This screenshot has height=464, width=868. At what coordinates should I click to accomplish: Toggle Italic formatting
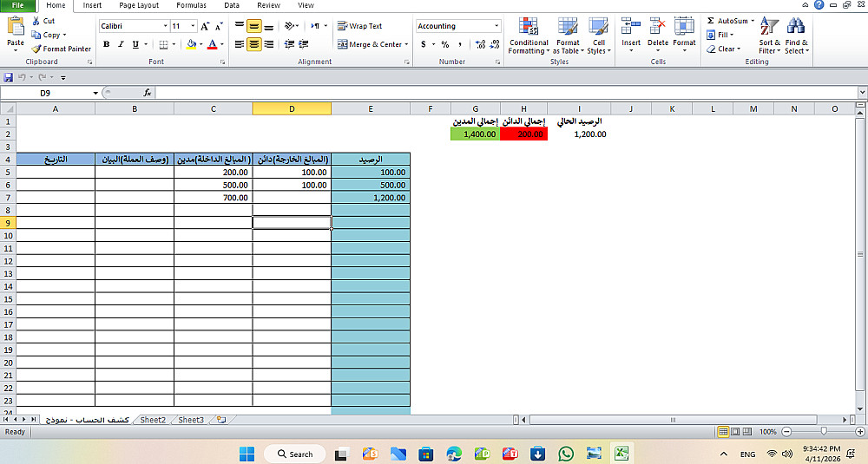pyautogui.click(x=121, y=44)
